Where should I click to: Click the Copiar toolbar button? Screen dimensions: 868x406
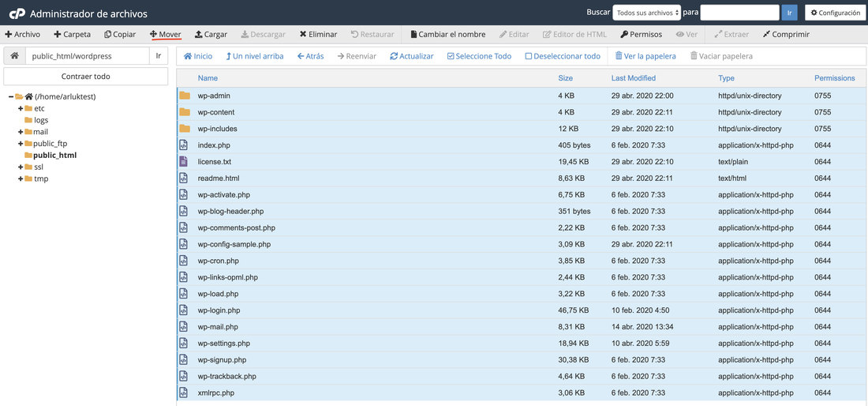tap(120, 34)
